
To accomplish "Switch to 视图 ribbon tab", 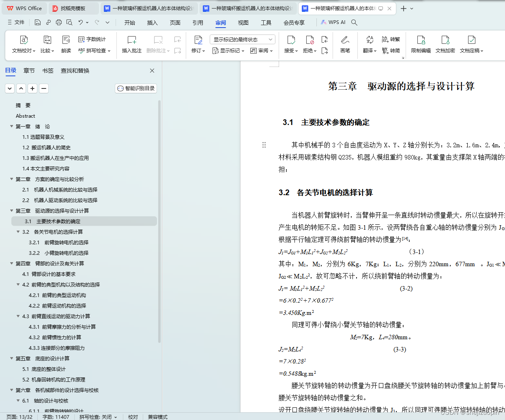I will (x=243, y=23).
